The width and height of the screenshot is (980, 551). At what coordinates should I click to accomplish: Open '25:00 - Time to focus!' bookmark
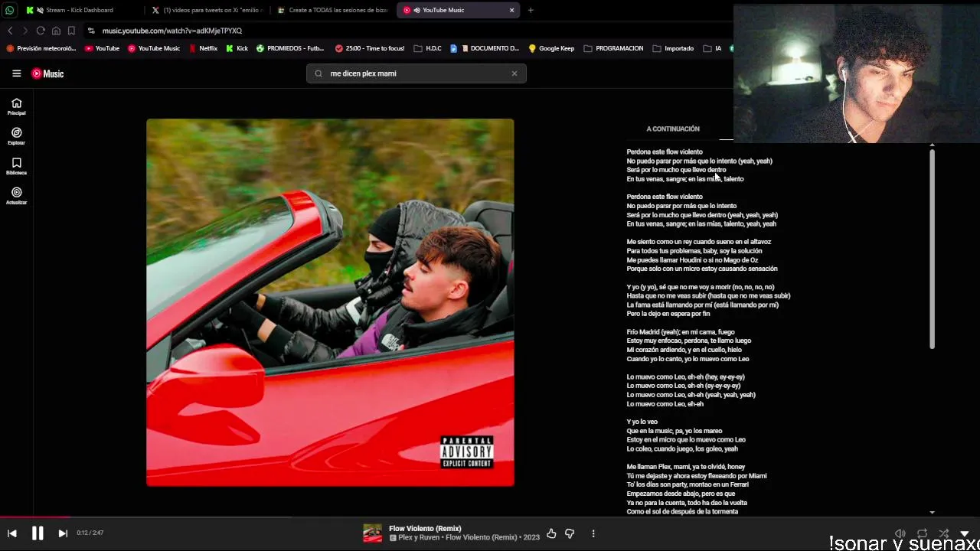click(x=370, y=48)
